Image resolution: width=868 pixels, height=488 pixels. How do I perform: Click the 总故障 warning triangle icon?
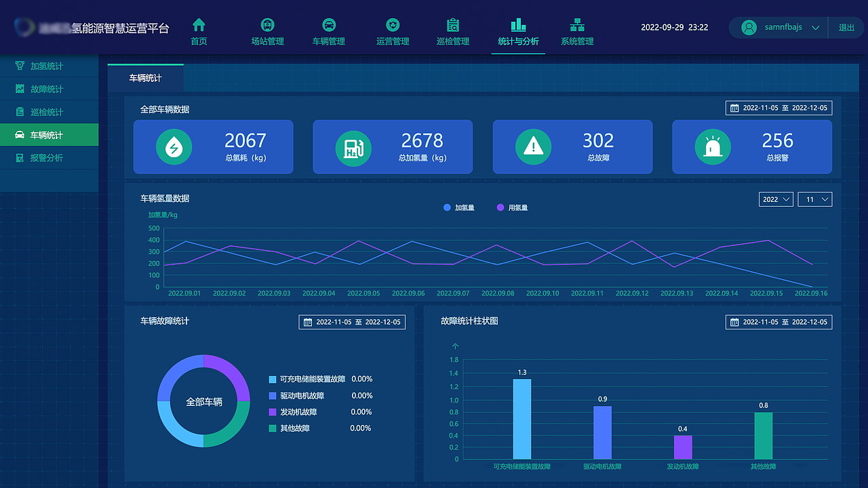(534, 146)
